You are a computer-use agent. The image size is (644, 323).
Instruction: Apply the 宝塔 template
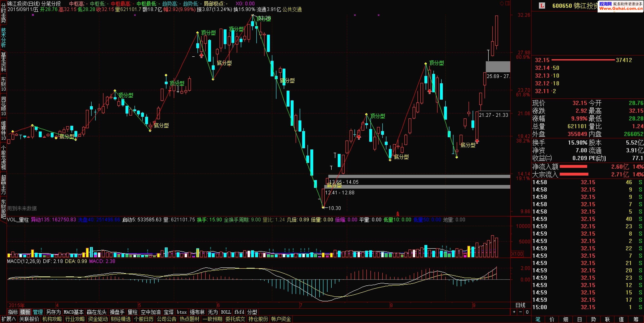click(168, 312)
